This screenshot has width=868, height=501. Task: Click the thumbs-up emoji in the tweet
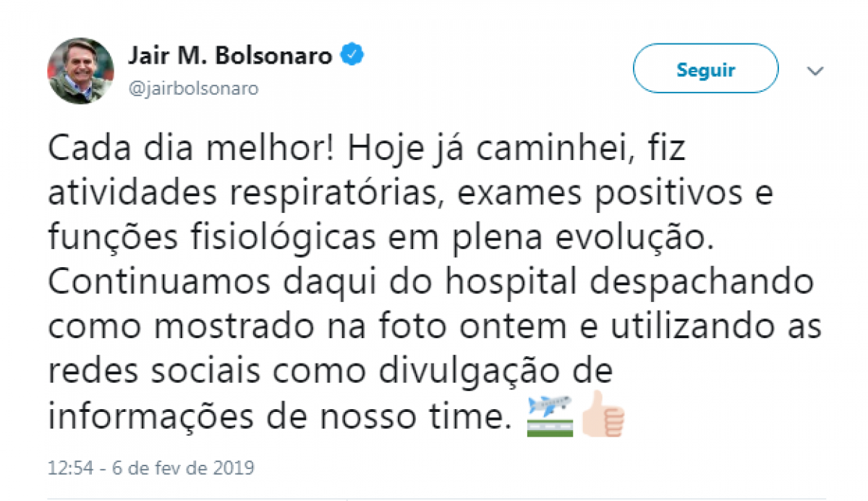coord(603,415)
